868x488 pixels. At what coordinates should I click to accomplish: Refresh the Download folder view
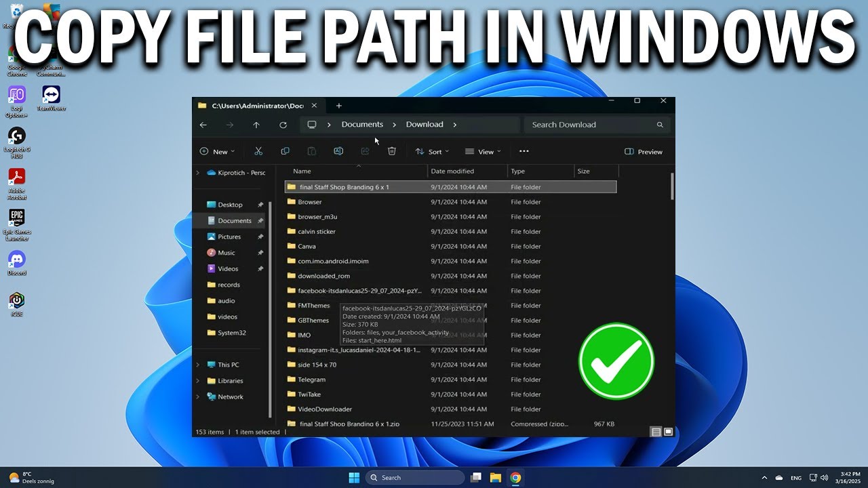pos(283,125)
